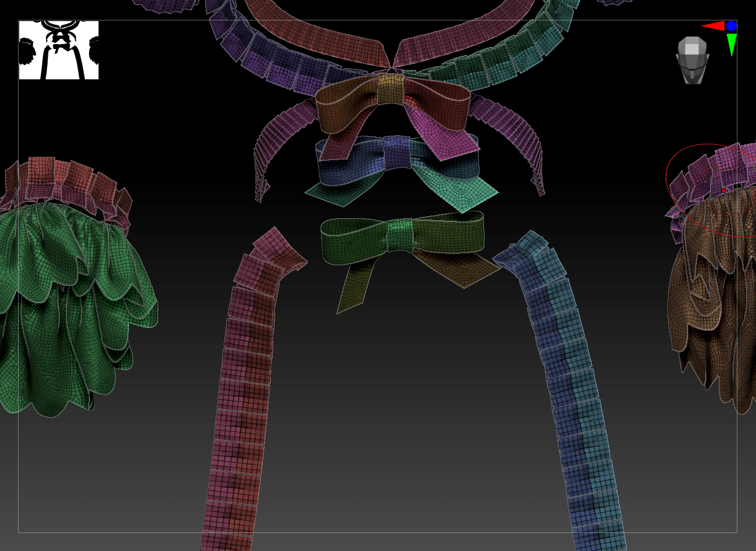756x551 pixels.
Task: Select the olive left tail of bottom bow
Action: click(356, 282)
